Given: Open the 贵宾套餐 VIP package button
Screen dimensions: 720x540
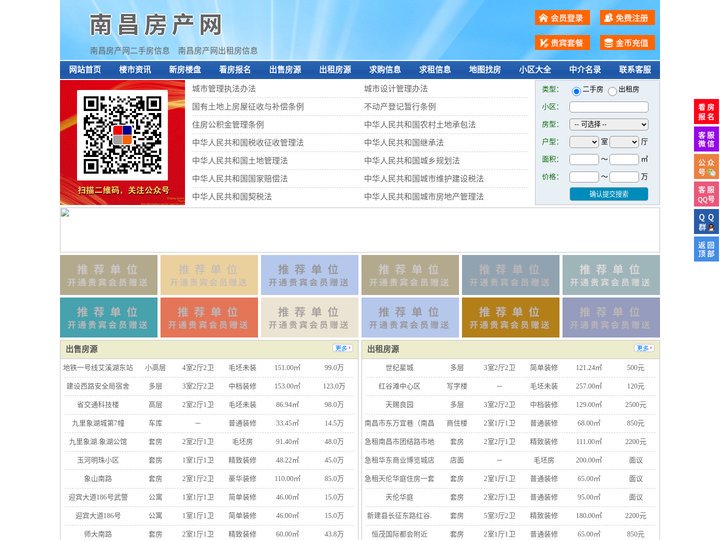Looking at the screenshot, I should (x=562, y=43).
